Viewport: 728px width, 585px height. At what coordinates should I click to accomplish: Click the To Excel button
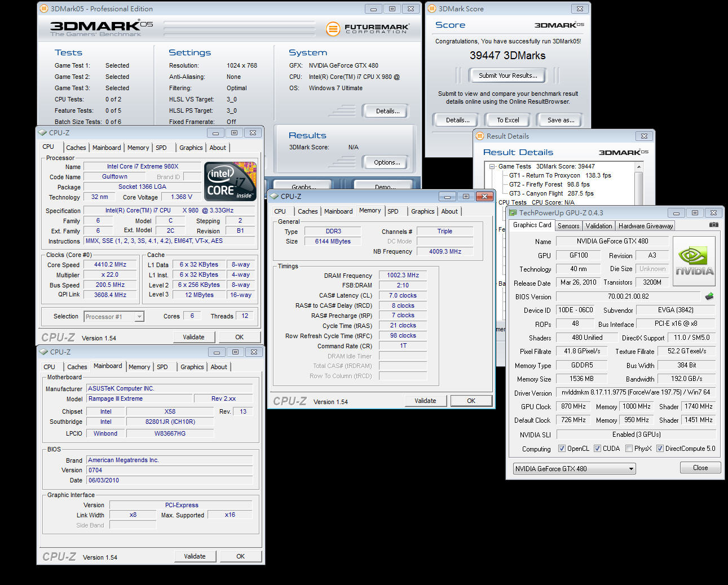508,120
